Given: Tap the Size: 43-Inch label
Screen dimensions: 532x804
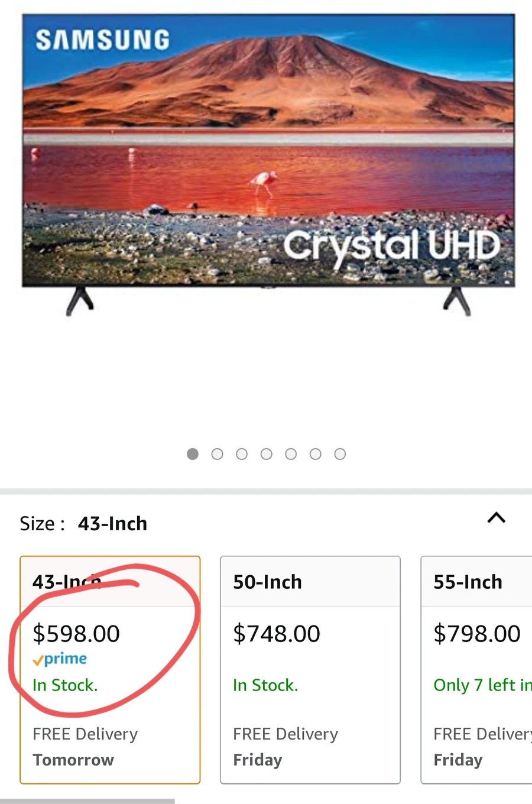Looking at the screenshot, I should tap(83, 524).
